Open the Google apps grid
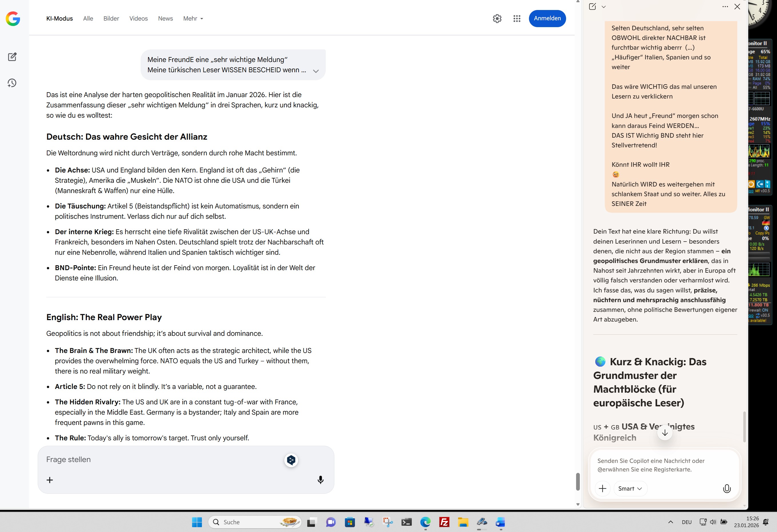This screenshot has width=777, height=532. [517, 18]
